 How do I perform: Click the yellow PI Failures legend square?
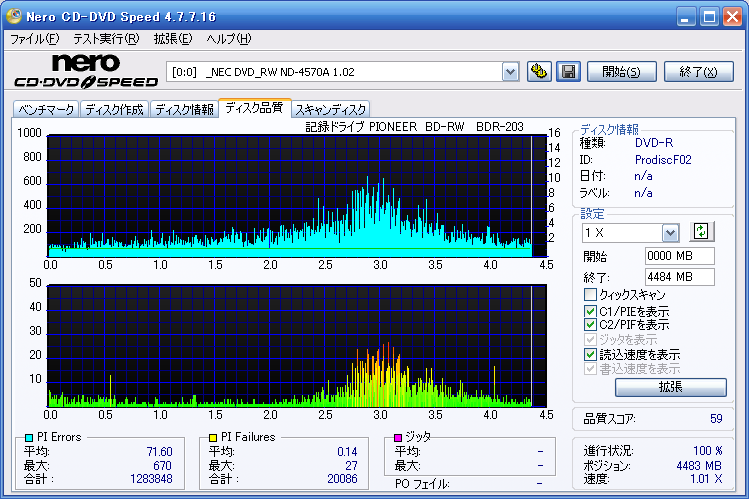213,437
